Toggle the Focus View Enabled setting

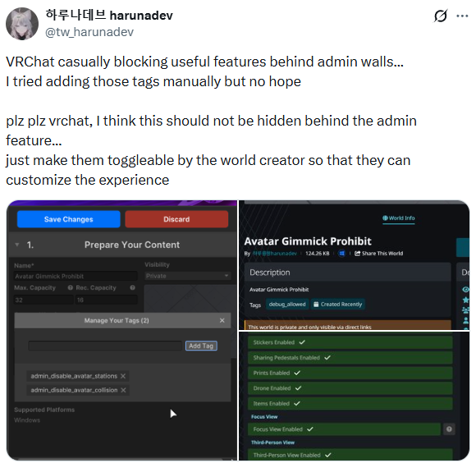click(x=344, y=429)
